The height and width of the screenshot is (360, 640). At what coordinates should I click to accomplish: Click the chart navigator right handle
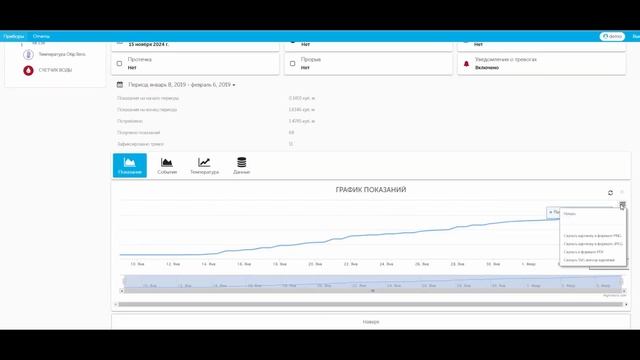click(621, 281)
